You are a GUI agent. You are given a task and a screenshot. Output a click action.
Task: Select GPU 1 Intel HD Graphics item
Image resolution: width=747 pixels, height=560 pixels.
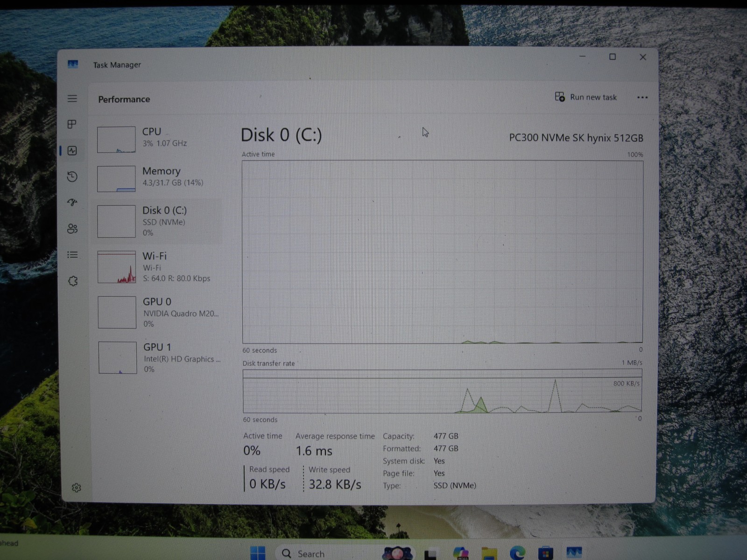158,357
